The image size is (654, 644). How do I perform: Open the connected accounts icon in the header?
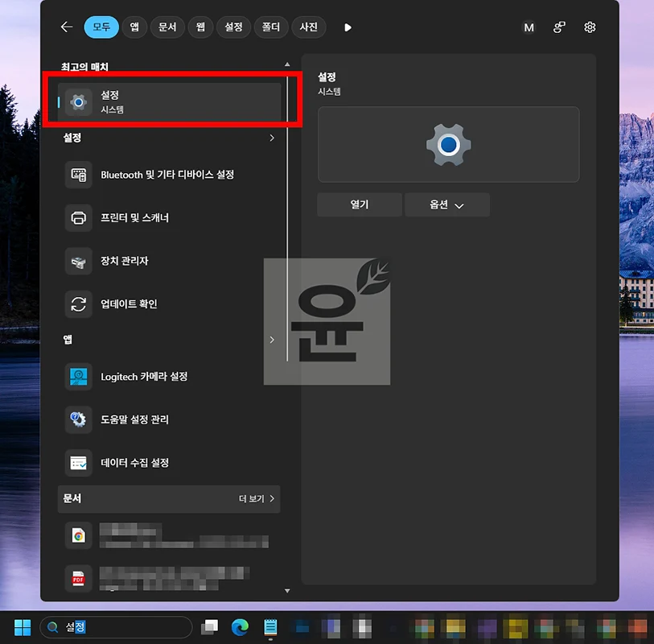559,27
